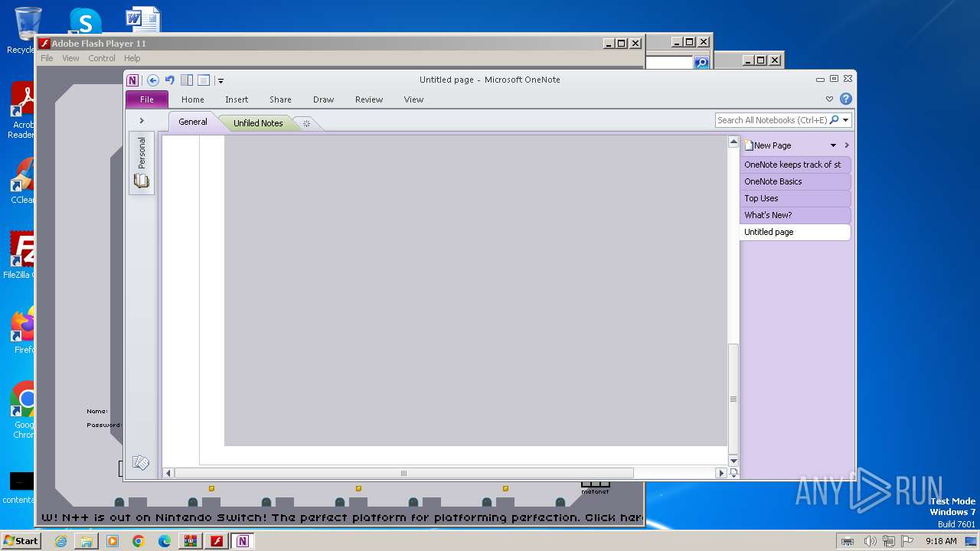Switch to Flash Player taskbar item
Viewport: 980px width, 551px height.
point(217,541)
